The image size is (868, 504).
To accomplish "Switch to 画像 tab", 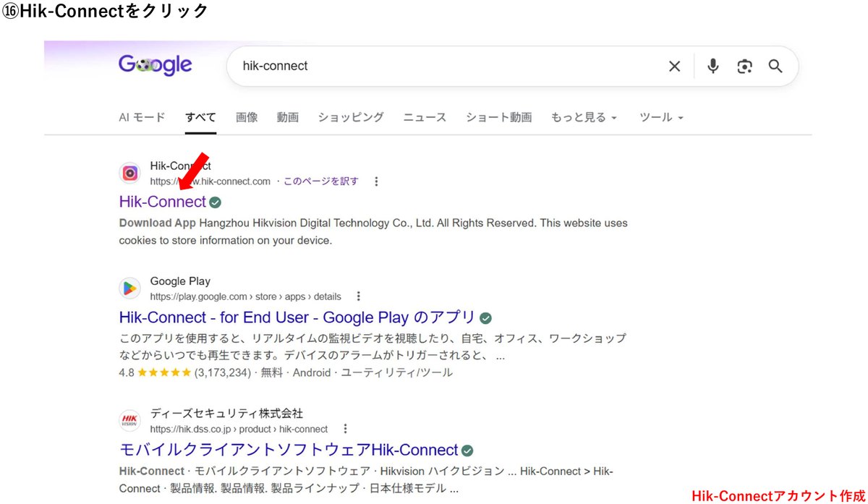I will 247,117.
